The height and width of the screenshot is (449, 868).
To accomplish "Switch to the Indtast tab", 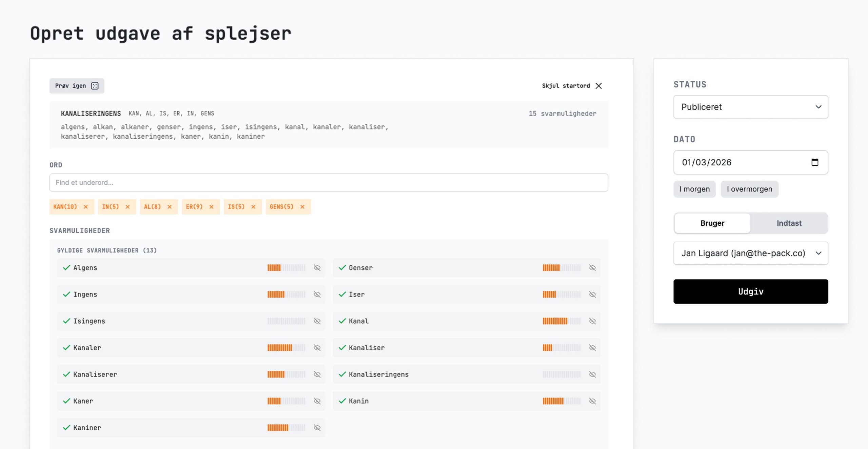I will click(x=789, y=223).
